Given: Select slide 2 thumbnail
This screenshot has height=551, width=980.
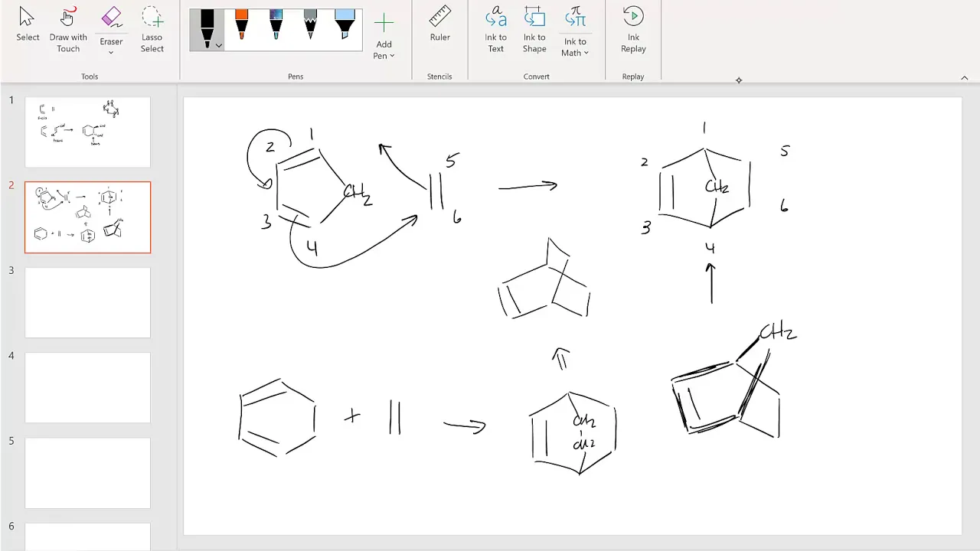Looking at the screenshot, I should click(88, 217).
